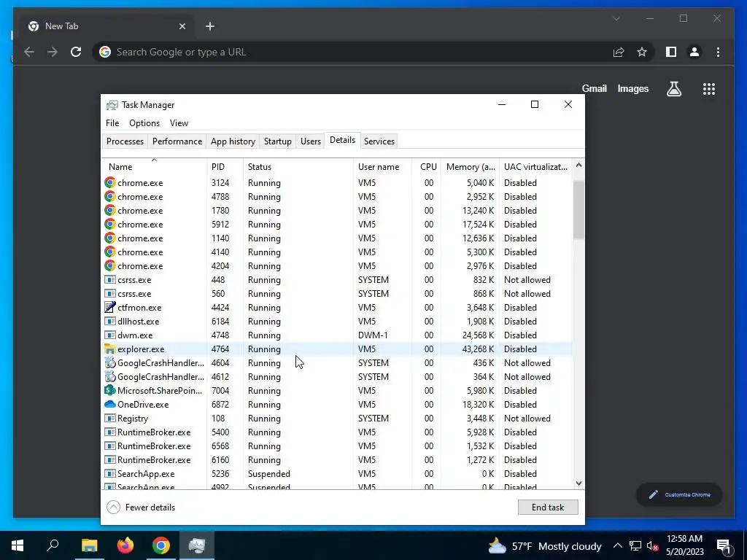Click the Chrome tab search chevron
The image size is (747, 560).
click(616, 18)
